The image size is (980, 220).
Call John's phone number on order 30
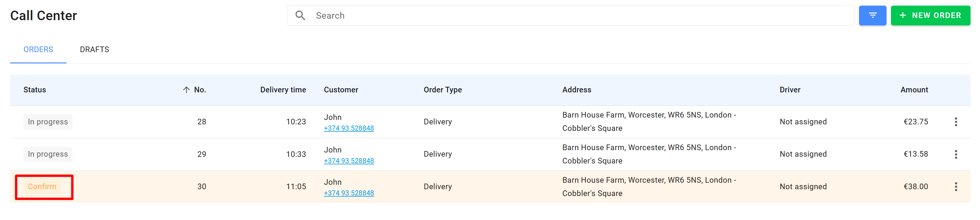[x=348, y=193]
